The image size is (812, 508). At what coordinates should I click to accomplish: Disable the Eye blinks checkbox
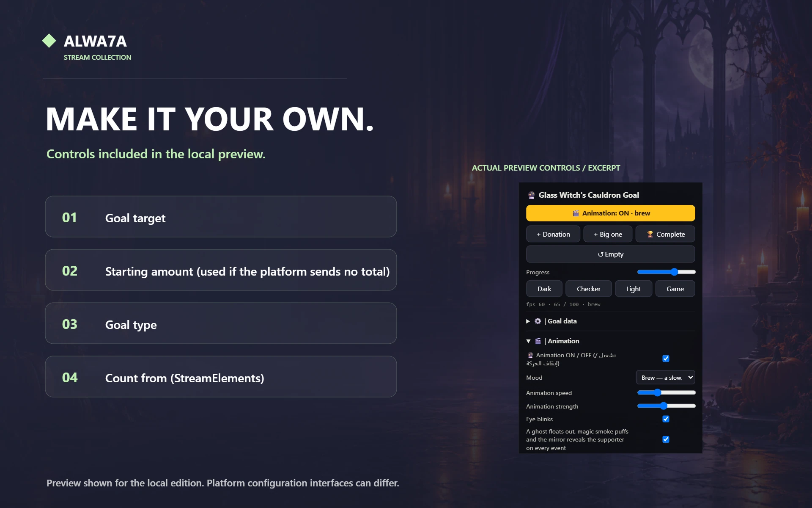click(x=666, y=419)
